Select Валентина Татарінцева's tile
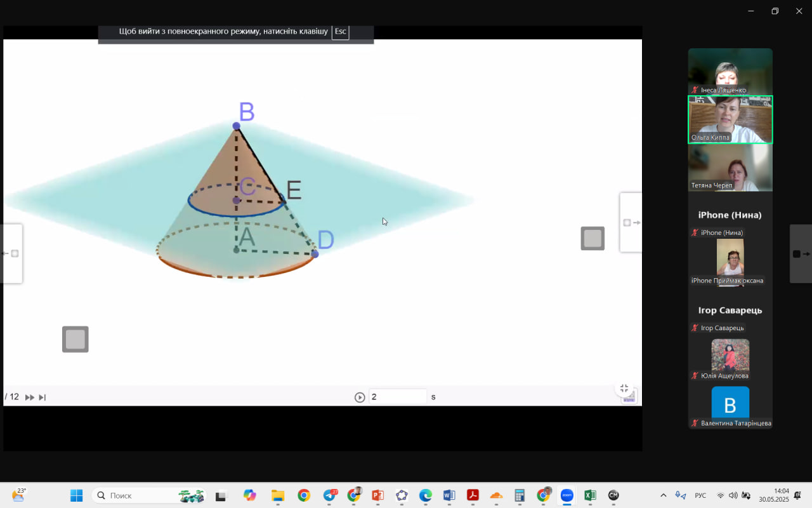The height and width of the screenshot is (508, 812). click(x=730, y=405)
